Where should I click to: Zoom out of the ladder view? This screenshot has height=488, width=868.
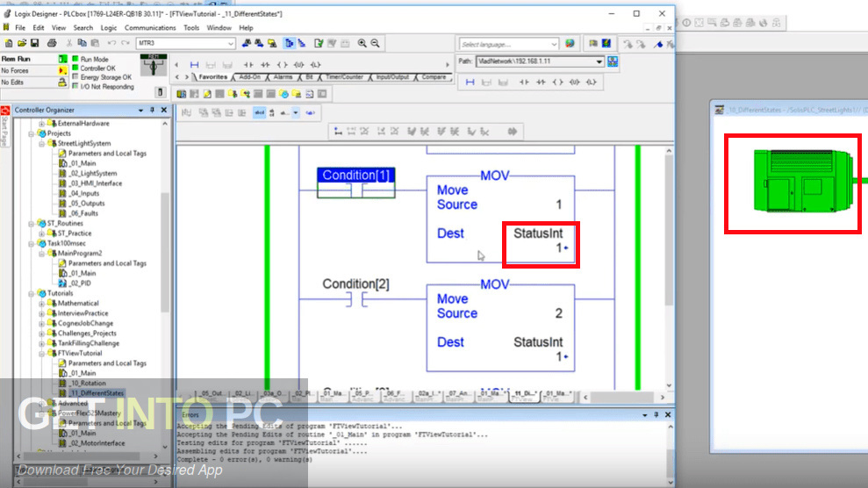(x=376, y=43)
